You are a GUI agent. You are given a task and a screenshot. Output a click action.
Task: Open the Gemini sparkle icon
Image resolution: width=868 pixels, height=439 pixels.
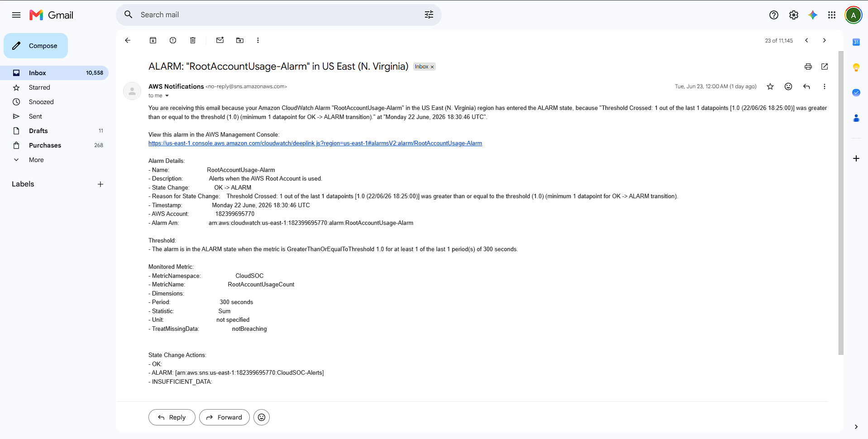(813, 15)
